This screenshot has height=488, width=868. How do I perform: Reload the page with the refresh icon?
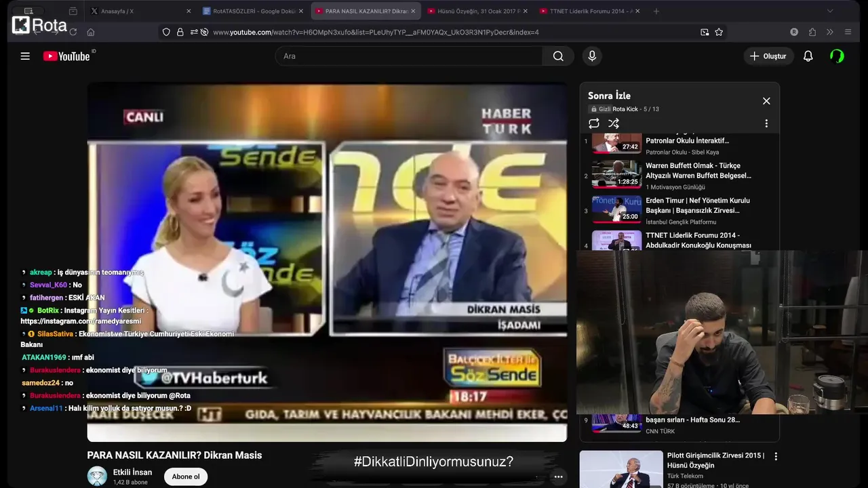coord(73,32)
